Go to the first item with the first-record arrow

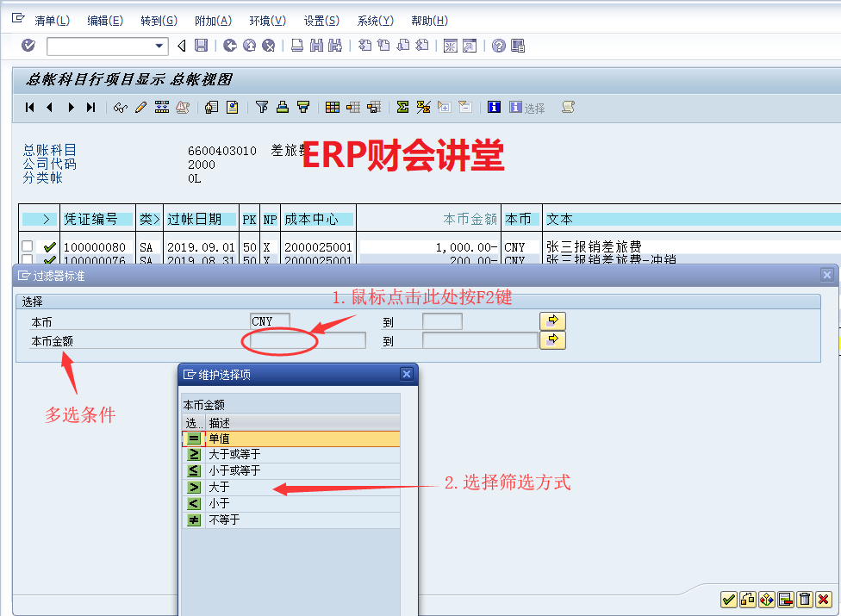[x=30, y=107]
